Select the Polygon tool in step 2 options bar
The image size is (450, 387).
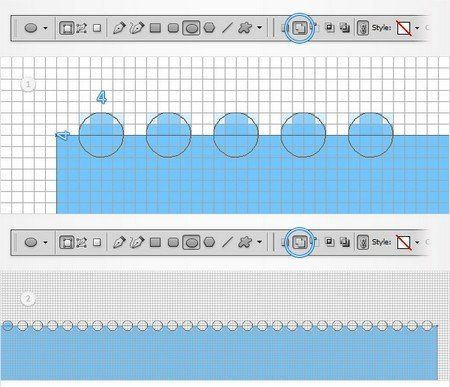click(209, 242)
